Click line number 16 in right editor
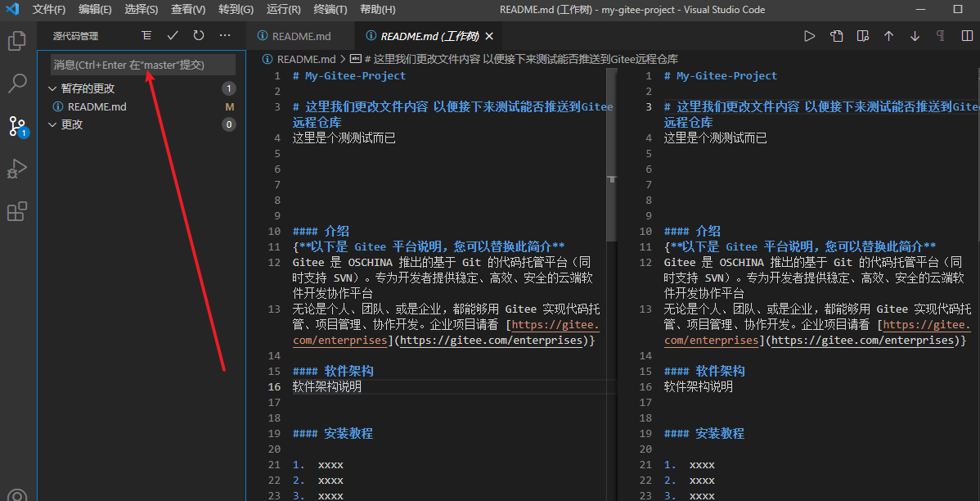980x501 pixels. tap(645, 387)
